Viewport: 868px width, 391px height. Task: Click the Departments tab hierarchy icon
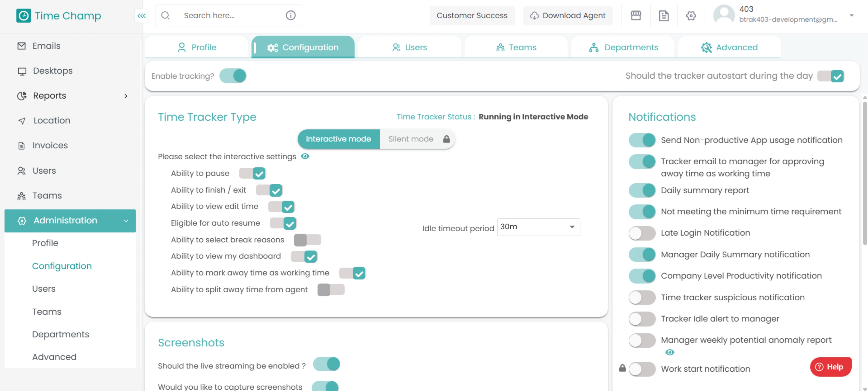click(594, 47)
